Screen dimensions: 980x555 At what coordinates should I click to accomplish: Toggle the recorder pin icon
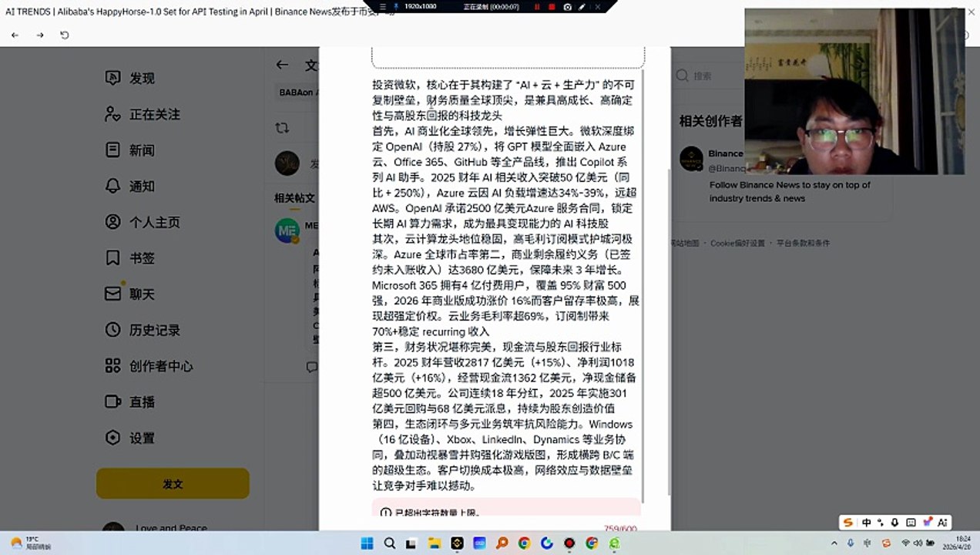pyautogui.click(x=396, y=7)
